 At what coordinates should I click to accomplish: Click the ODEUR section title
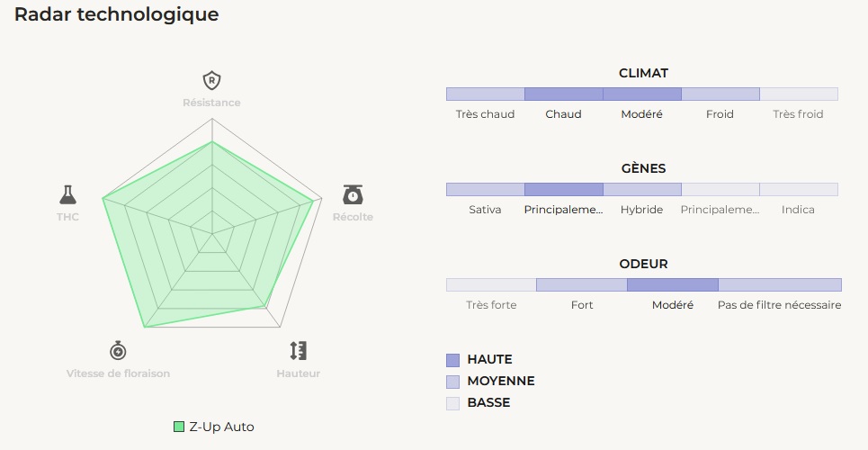[x=643, y=264]
